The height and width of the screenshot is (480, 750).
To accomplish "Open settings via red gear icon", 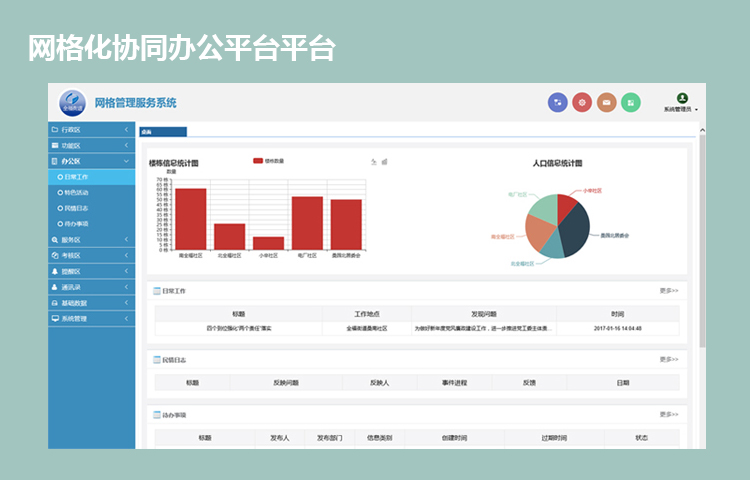I will pyautogui.click(x=582, y=102).
